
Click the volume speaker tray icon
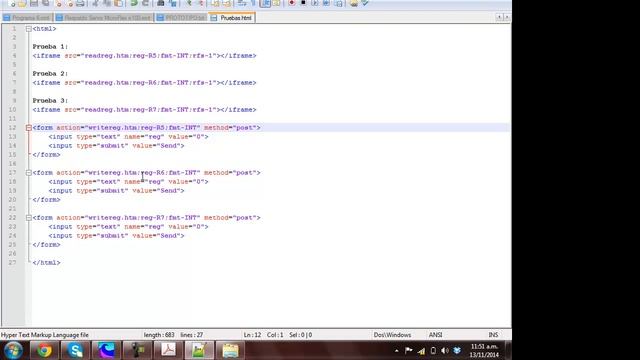[x=445, y=351]
